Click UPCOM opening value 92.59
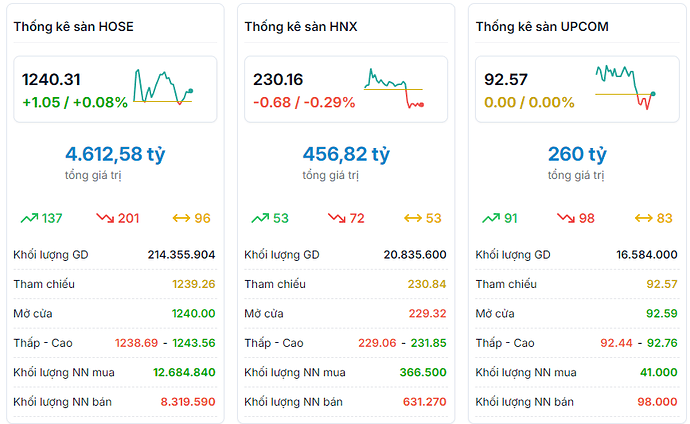This screenshot has height=424, width=690. (x=662, y=314)
